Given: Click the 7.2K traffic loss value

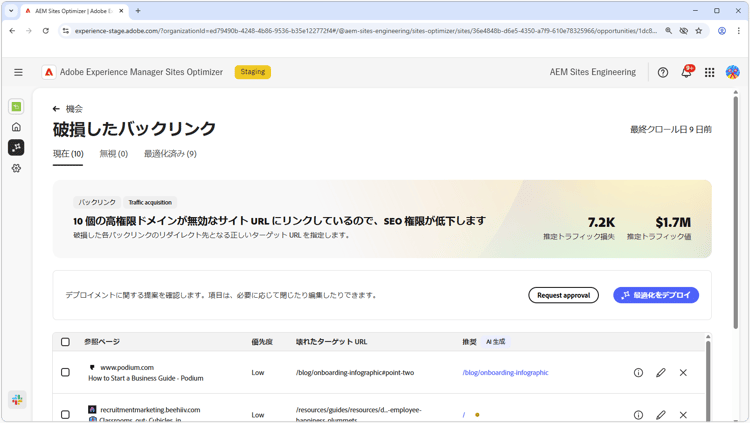Looking at the screenshot, I should coord(601,223).
